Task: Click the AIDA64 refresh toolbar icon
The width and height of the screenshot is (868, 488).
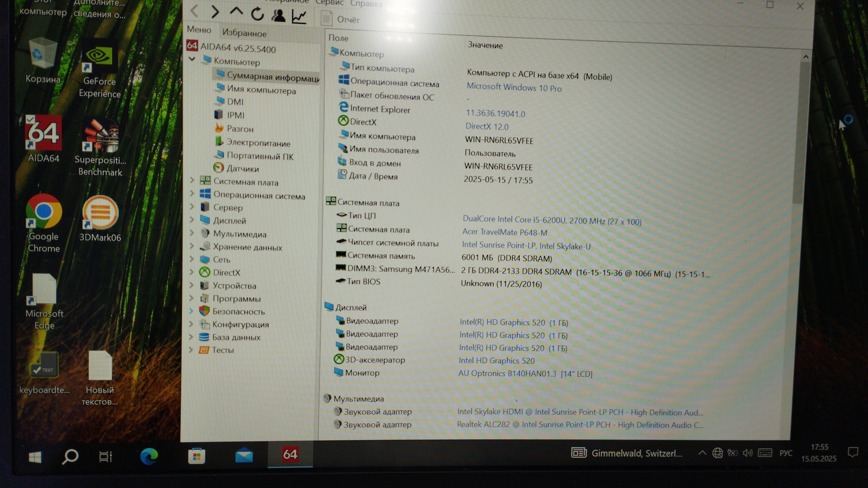Action: (257, 14)
